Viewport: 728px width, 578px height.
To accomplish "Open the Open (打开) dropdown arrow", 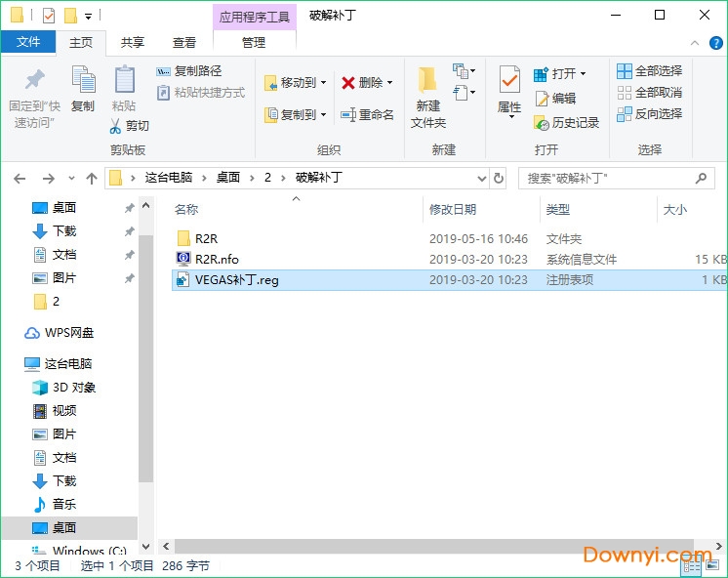I will (x=584, y=73).
